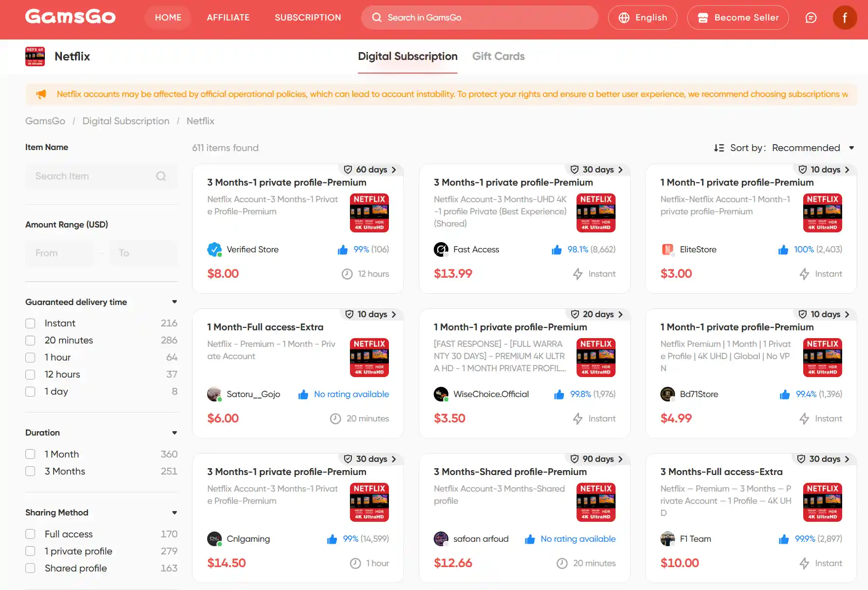Click the Become Seller button
Viewport: 868px width, 590px height.
click(737, 18)
